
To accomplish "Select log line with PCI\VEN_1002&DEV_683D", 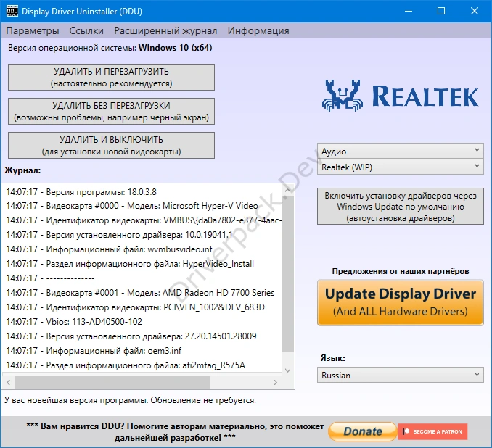I will coord(135,307).
